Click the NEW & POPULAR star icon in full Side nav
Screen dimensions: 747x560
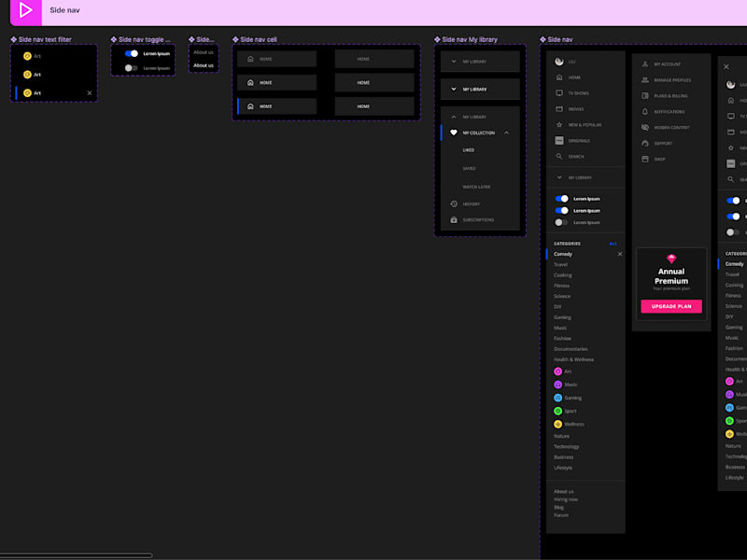pos(559,125)
